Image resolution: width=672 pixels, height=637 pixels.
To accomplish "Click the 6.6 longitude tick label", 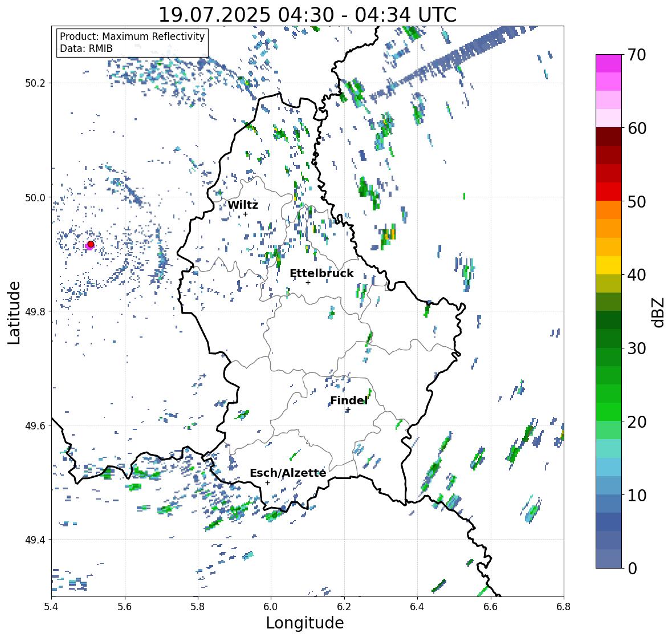I will click(x=490, y=606).
